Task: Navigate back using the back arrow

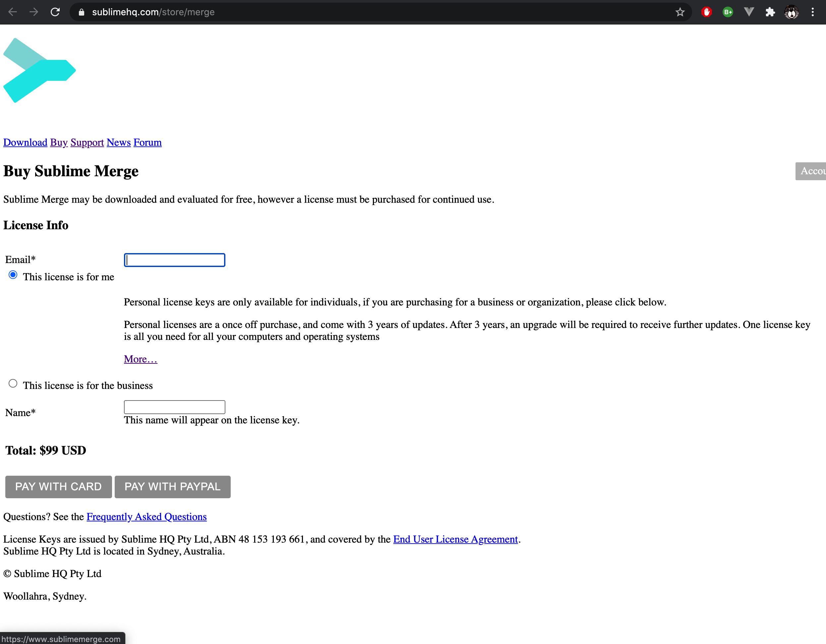Action: coord(13,12)
